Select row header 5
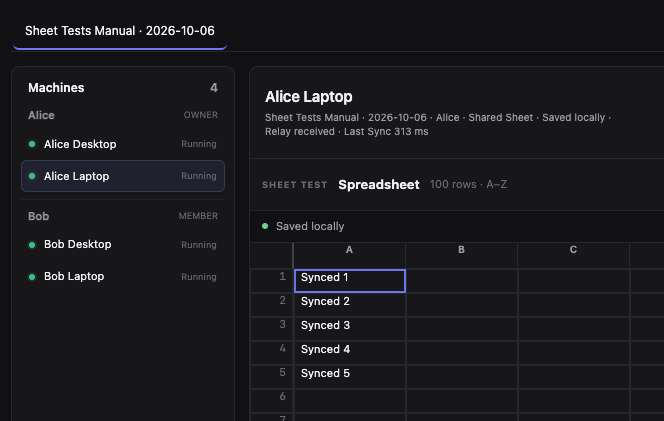 pyautogui.click(x=271, y=377)
